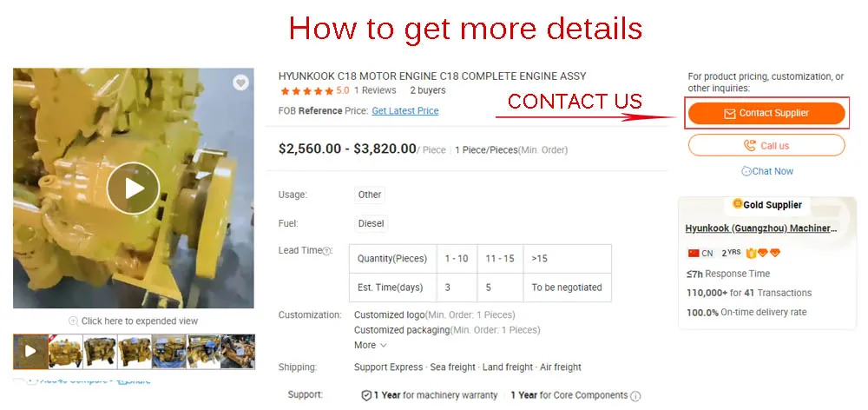Click the Chat Now icon

coord(746,171)
